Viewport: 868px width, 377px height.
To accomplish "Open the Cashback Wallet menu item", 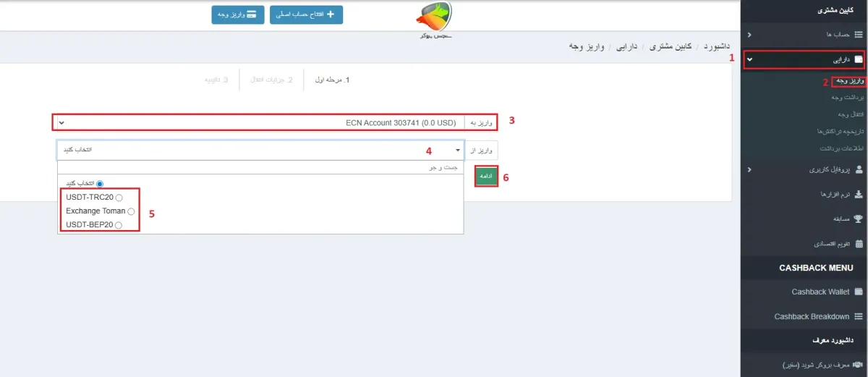I will [x=804, y=292].
